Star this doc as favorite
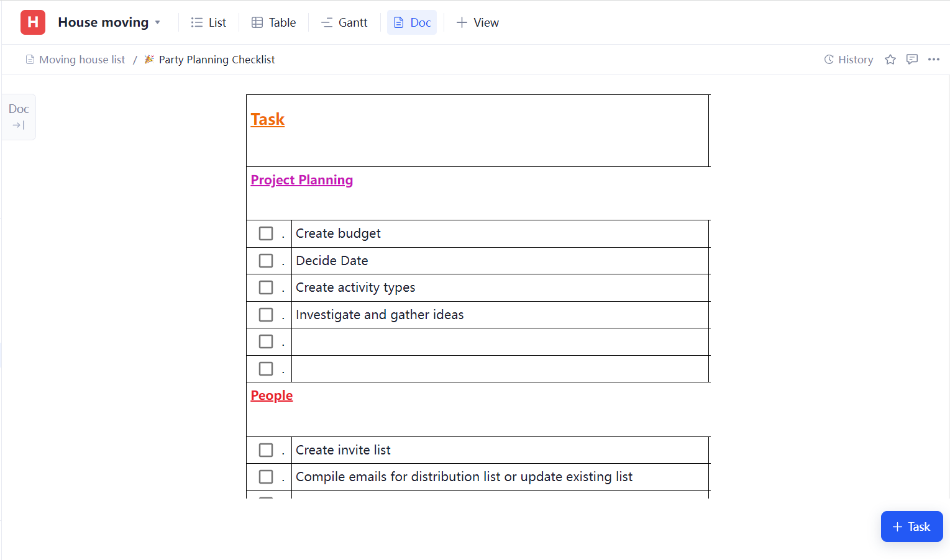This screenshot has height=560, width=950. 890,60
